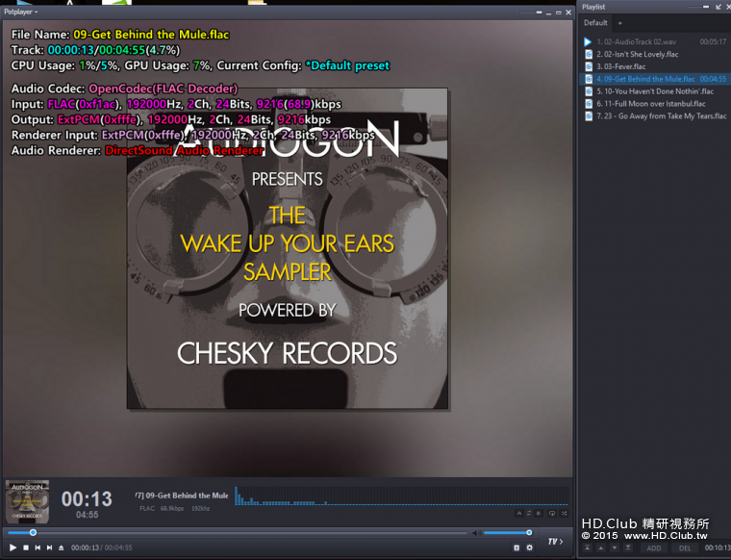Add a new playlist tab with plus
Screen dimensions: 731x560
pyautogui.click(x=620, y=23)
